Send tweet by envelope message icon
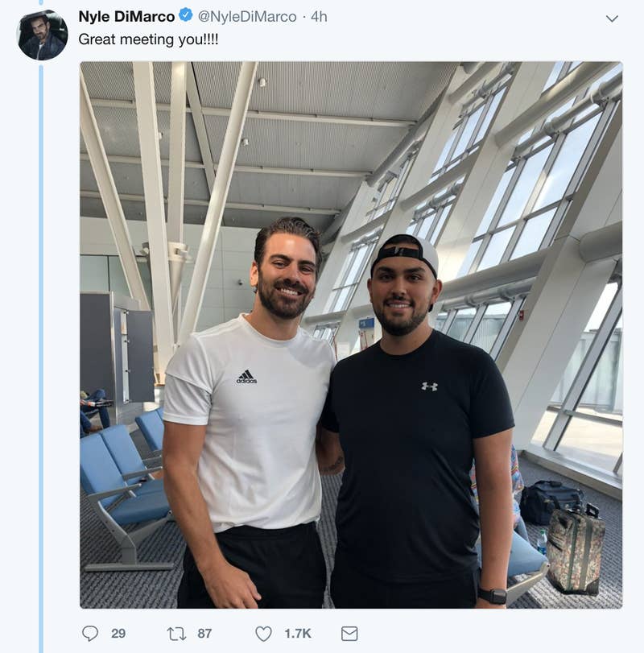The image size is (644, 653). (x=349, y=634)
